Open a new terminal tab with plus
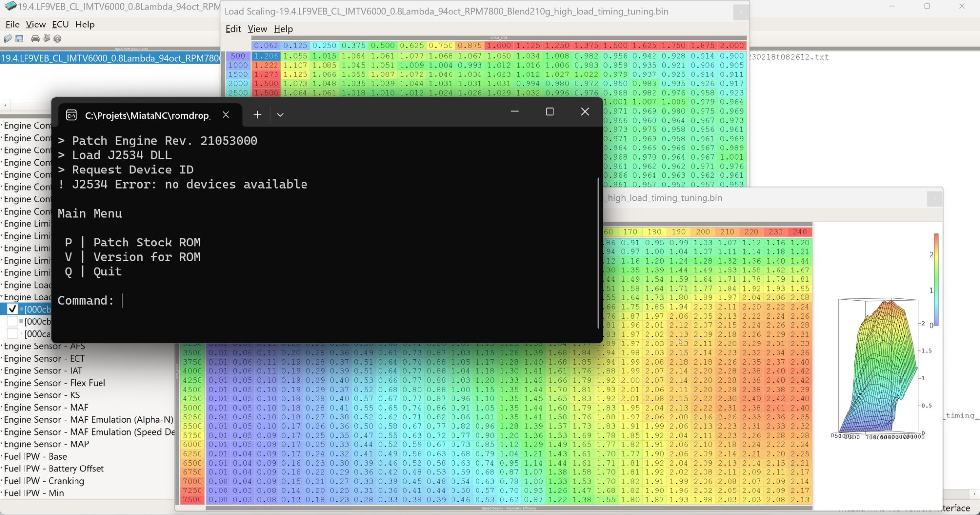 point(257,115)
